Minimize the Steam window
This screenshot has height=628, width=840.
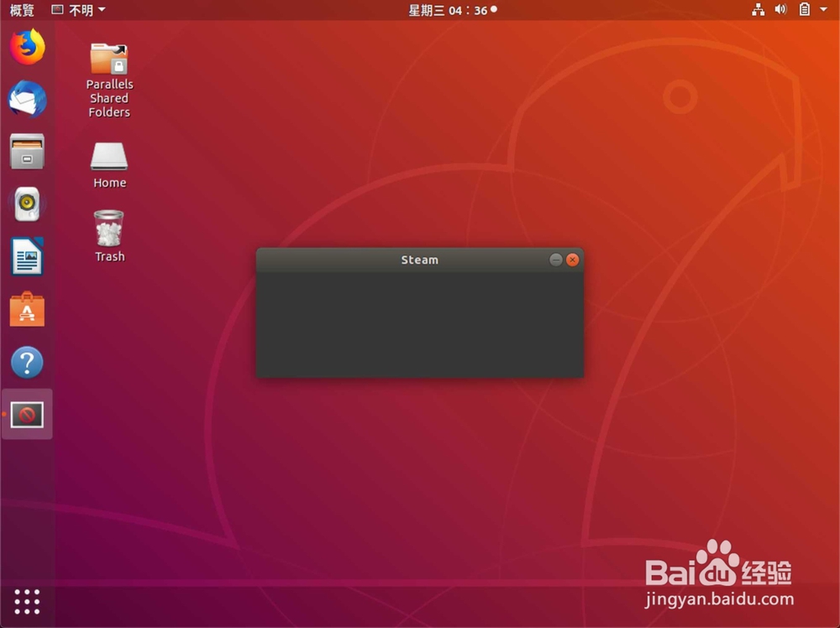pyautogui.click(x=555, y=259)
